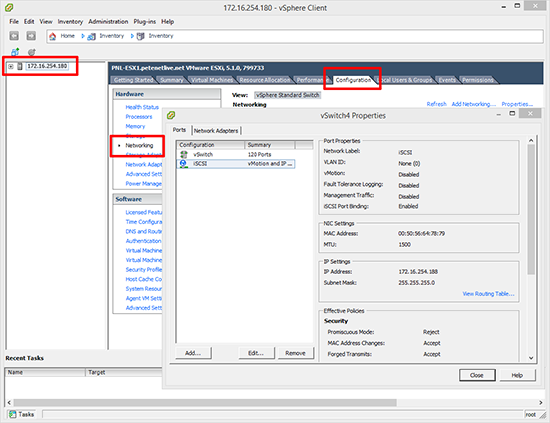Select Networking under Hardware

coord(139,145)
